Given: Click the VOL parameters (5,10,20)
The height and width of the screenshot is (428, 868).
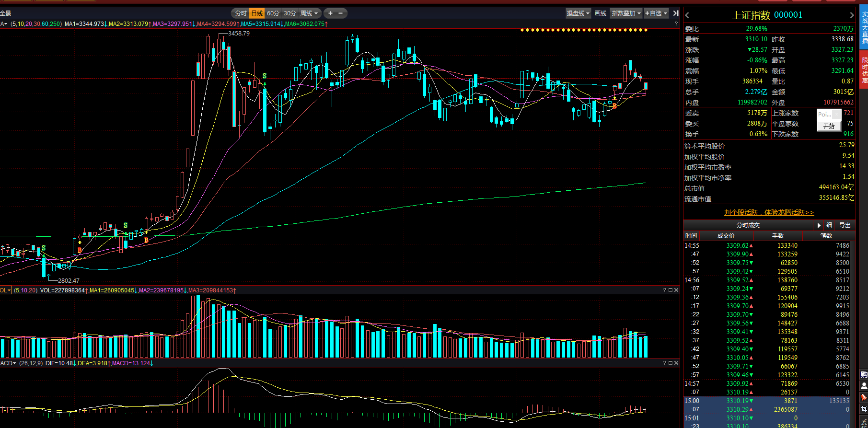Looking at the screenshot, I should pyautogui.click(x=25, y=290).
